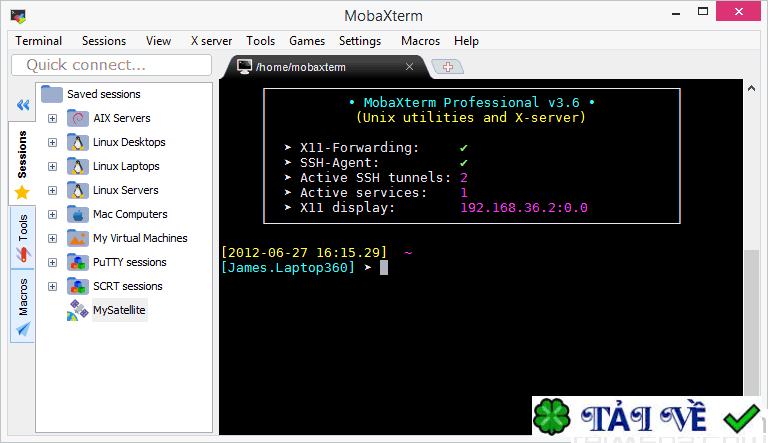The image size is (768, 443).
Task: Click the Macros paper plane icon
Action: point(23,329)
